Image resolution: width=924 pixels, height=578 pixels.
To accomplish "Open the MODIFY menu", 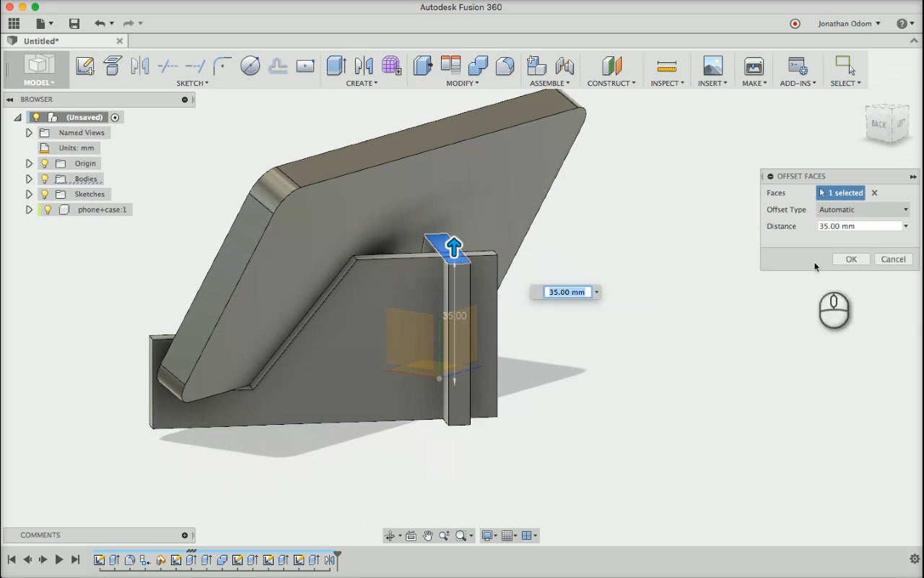I will [x=462, y=83].
